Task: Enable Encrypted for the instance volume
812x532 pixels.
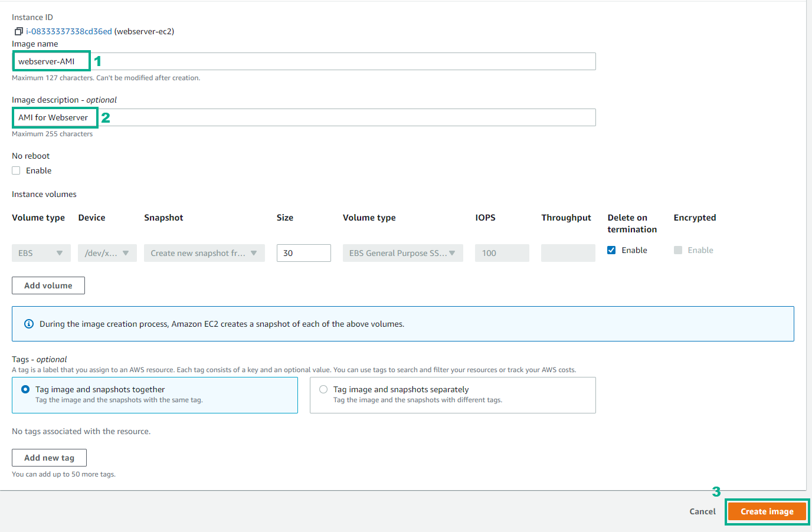Action: pyautogui.click(x=678, y=249)
